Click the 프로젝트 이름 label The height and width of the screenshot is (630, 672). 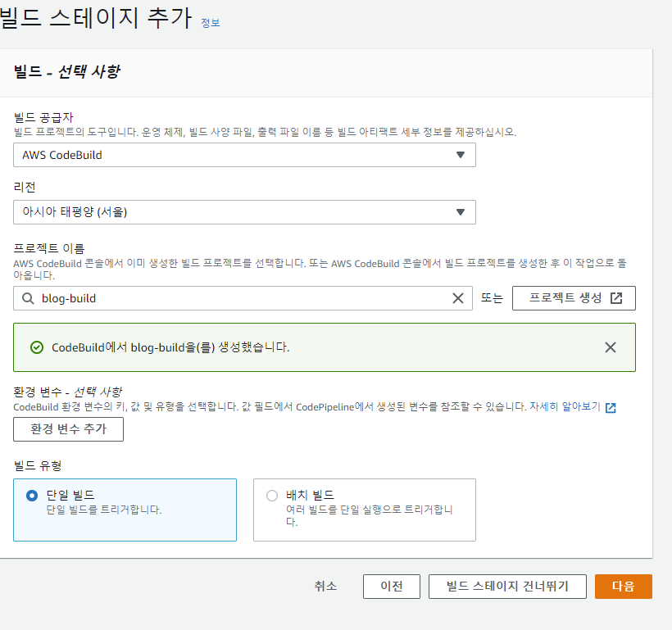click(x=49, y=248)
